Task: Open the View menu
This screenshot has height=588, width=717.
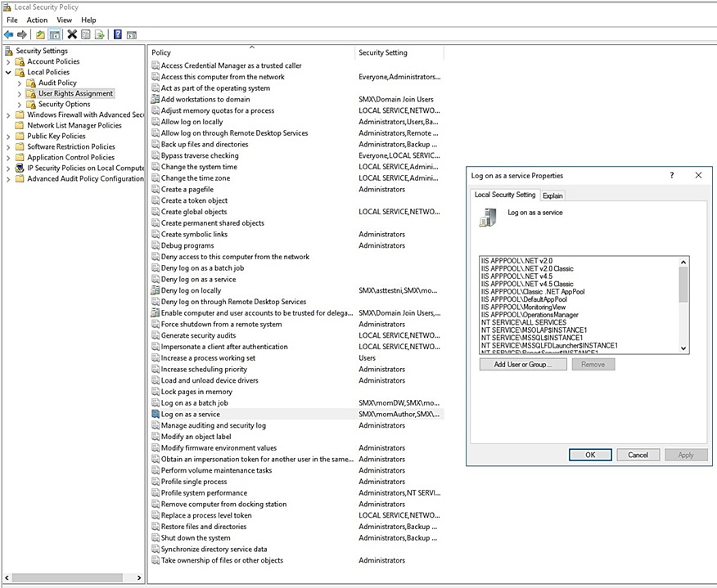Action: (64, 20)
